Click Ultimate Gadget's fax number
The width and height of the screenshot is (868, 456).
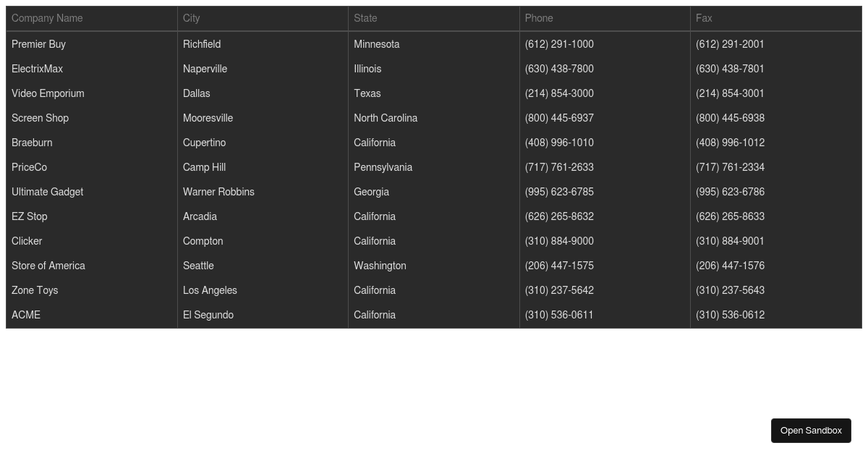click(x=730, y=192)
